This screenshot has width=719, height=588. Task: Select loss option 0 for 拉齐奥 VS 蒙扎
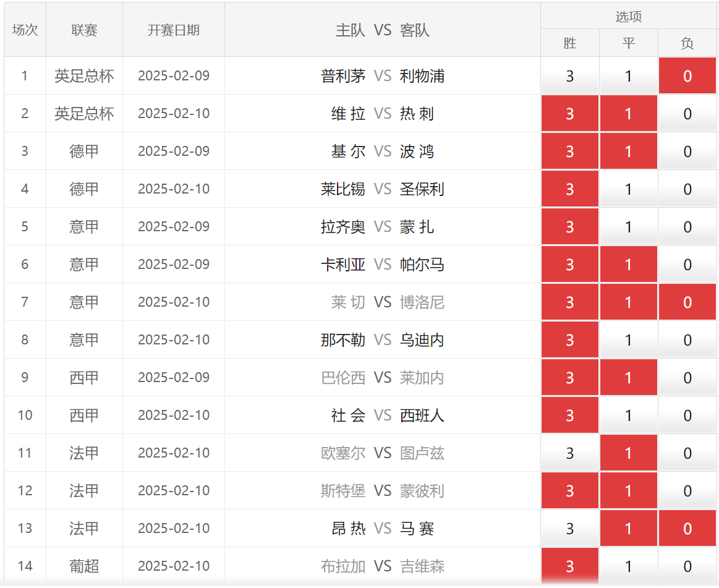(x=687, y=226)
